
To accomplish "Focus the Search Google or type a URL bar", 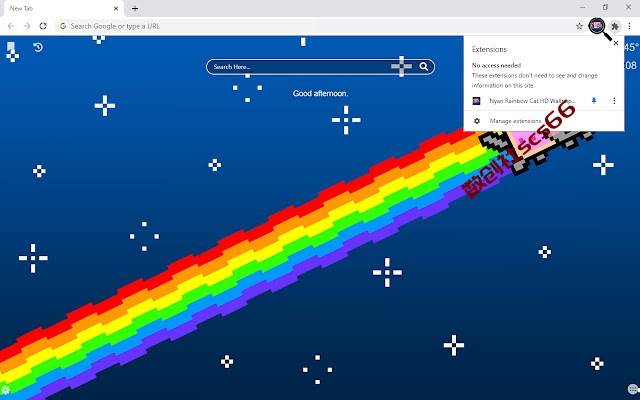I will pos(320,26).
